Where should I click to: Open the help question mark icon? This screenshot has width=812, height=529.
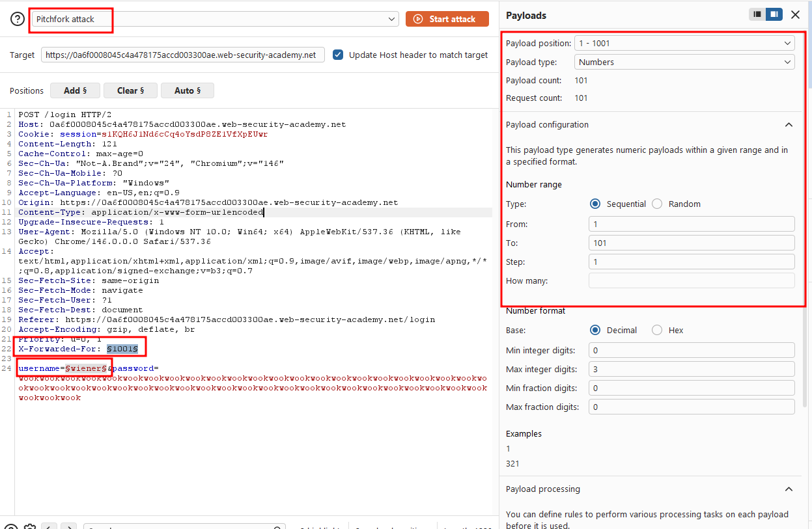point(18,20)
